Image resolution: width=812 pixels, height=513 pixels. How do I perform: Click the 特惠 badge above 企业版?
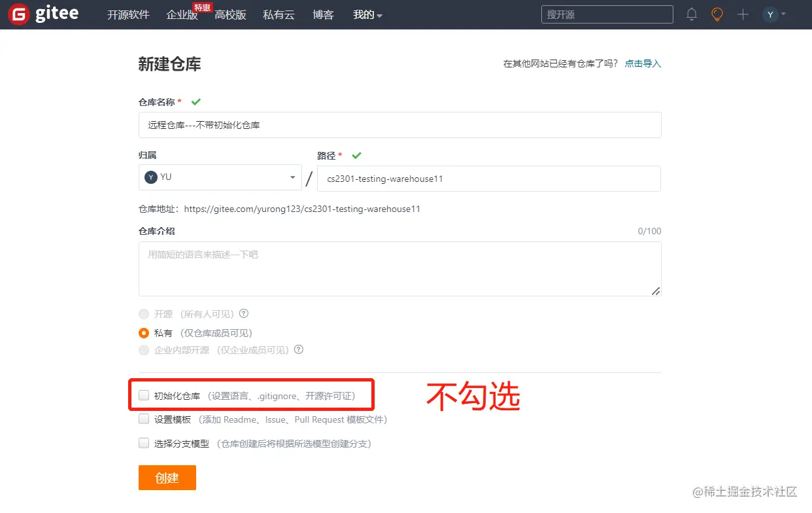point(202,7)
